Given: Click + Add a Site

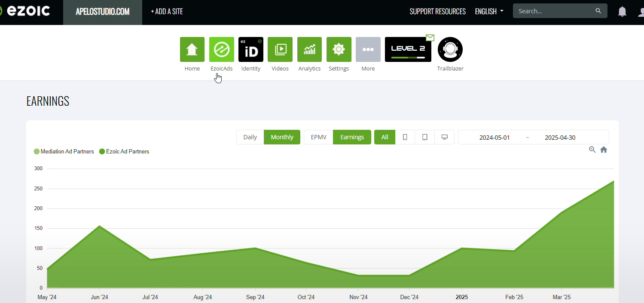Looking at the screenshot, I should coord(167,12).
